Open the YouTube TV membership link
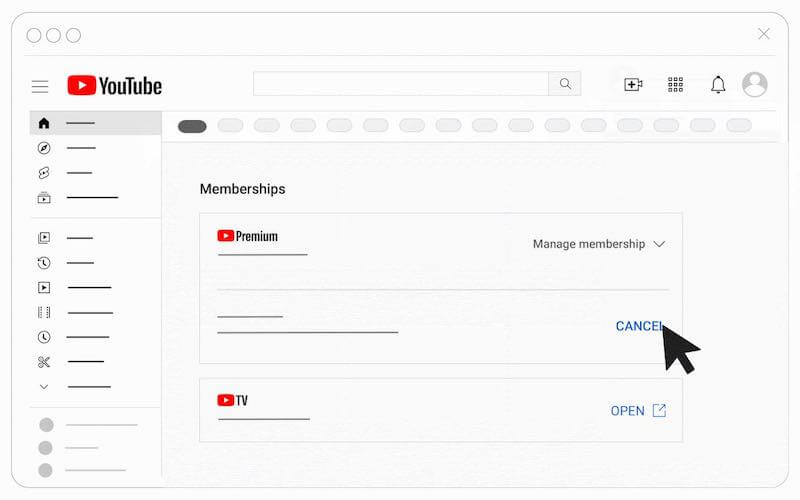 (638, 411)
